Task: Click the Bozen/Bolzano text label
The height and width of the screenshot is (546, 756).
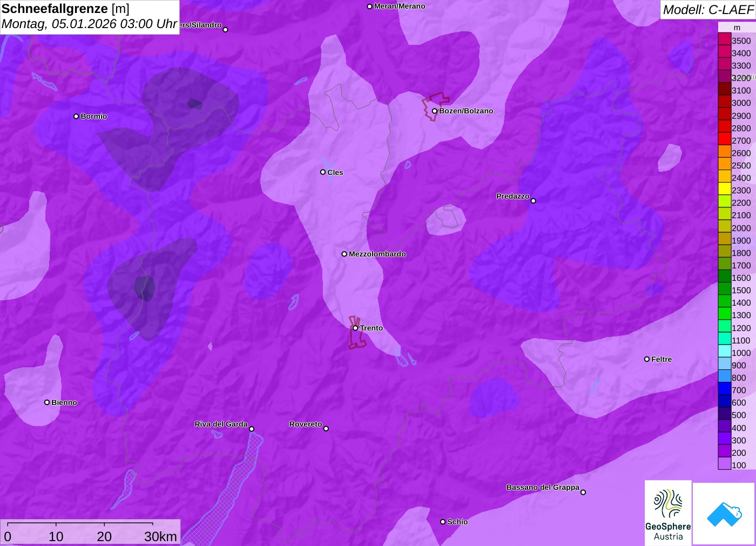Action: point(466,111)
